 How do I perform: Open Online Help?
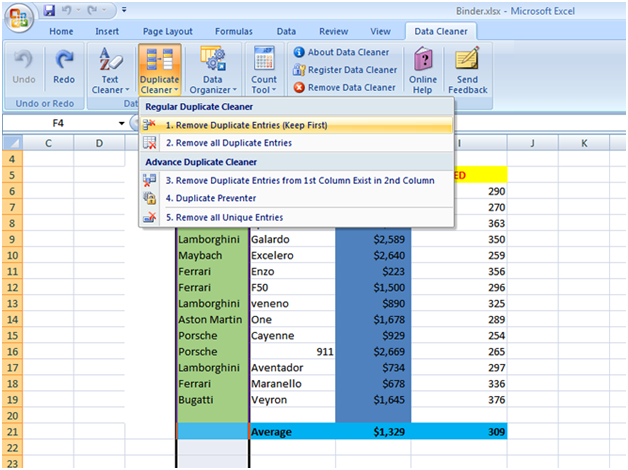(423, 70)
